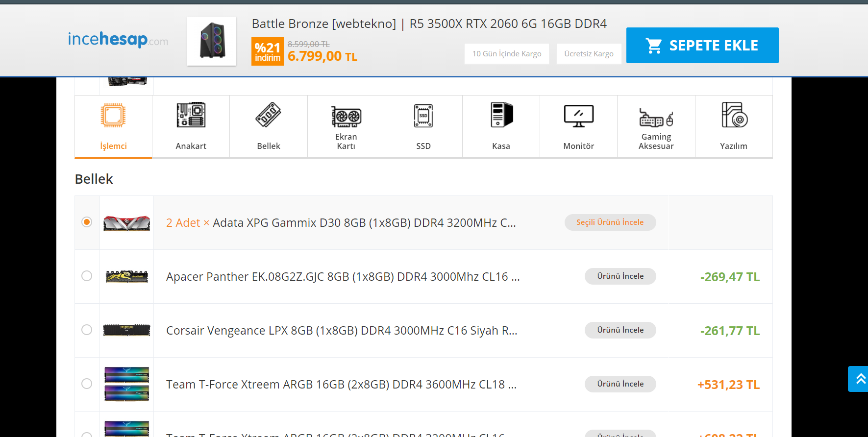Image resolution: width=868 pixels, height=437 pixels.
Task: Click the %21 indirim discount badge
Action: point(268,51)
